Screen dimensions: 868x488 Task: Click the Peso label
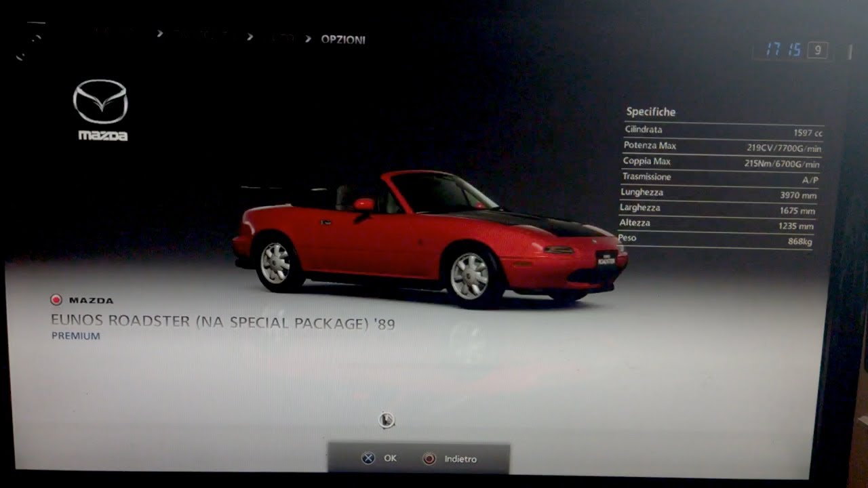coord(627,238)
